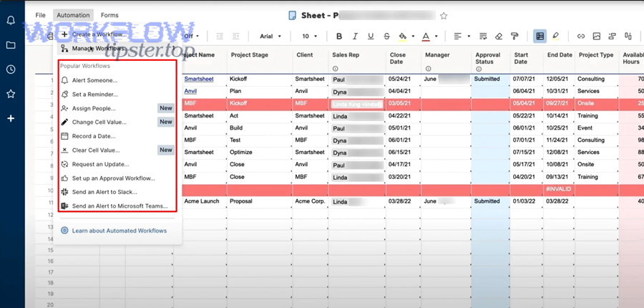Select the format painter tool

click(x=514, y=37)
